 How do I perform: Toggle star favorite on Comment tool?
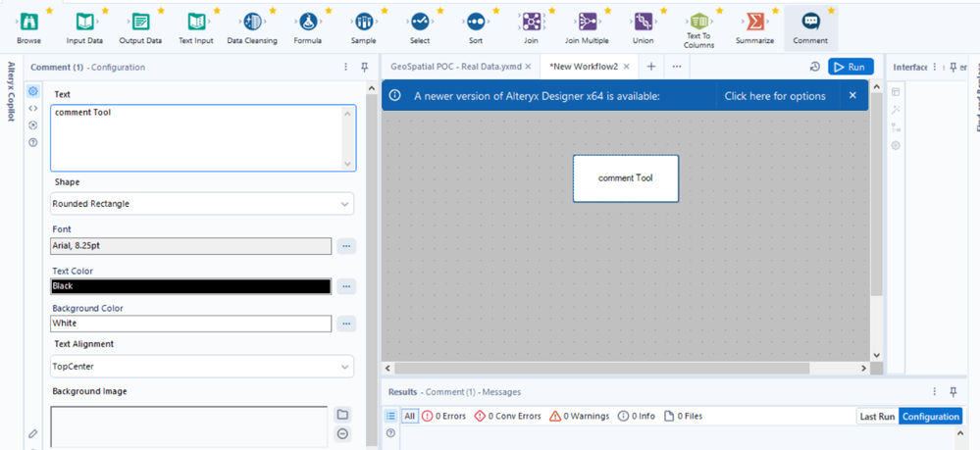[x=831, y=11]
